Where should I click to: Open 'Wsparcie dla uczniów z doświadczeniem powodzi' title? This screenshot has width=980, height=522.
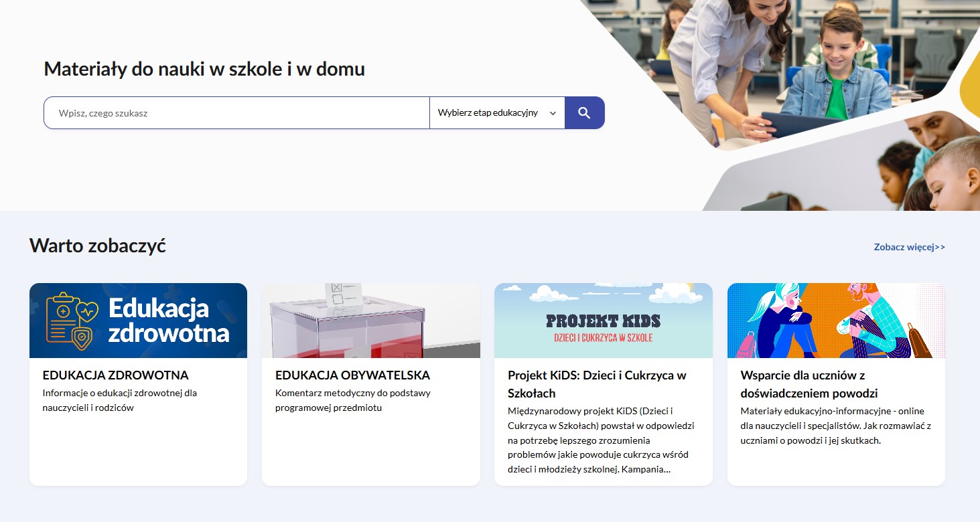[809, 384]
